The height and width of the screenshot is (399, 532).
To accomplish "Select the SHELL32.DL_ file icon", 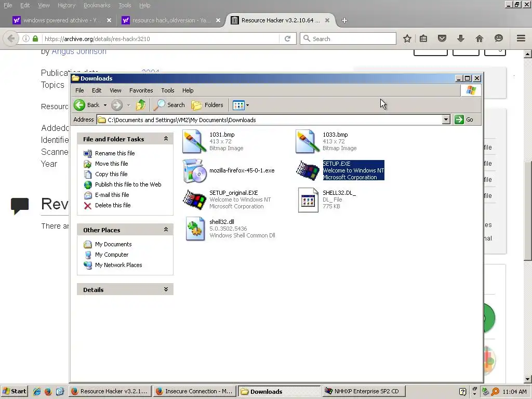I will (x=308, y=200).
